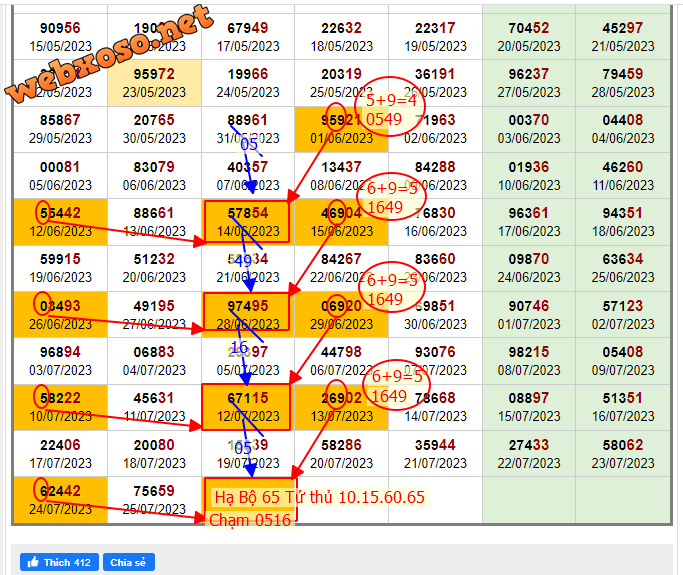683x575 pixels.
Task: Select the cell 62442 dated 24/07/2023
Action: pyautogui.click(x=61, y=500)
